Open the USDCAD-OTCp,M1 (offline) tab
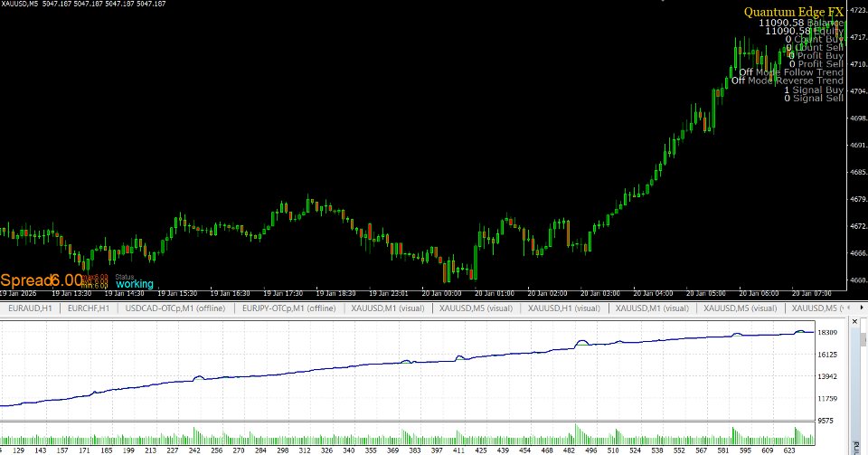The image size is (868, 455). click(x=175, y=308)
